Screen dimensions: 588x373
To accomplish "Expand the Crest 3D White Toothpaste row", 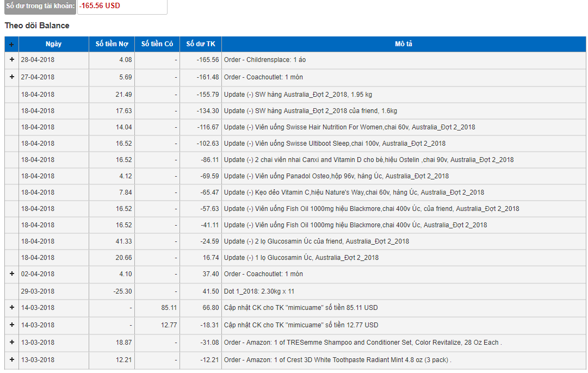I will [11, 360].
